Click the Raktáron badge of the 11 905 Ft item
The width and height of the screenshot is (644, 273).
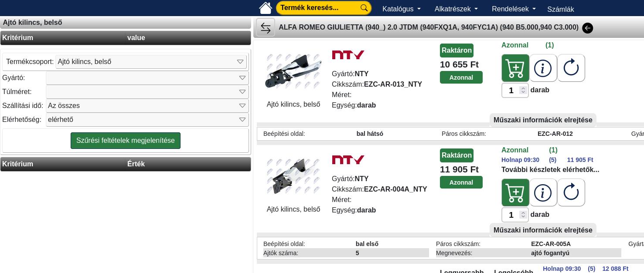point(457,155)
